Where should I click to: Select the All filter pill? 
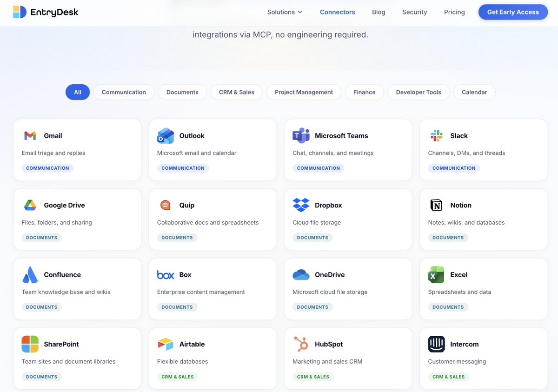78,92
